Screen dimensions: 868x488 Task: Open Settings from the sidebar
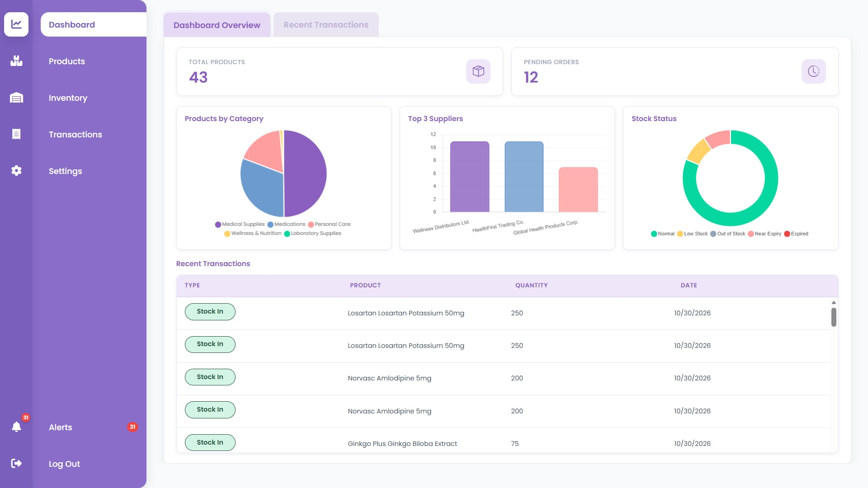(66, 171)
